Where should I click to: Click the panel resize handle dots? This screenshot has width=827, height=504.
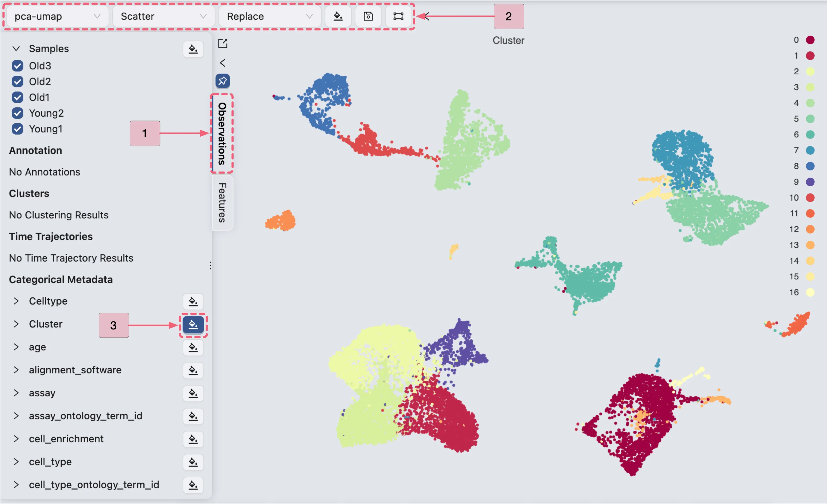point(210,265)
